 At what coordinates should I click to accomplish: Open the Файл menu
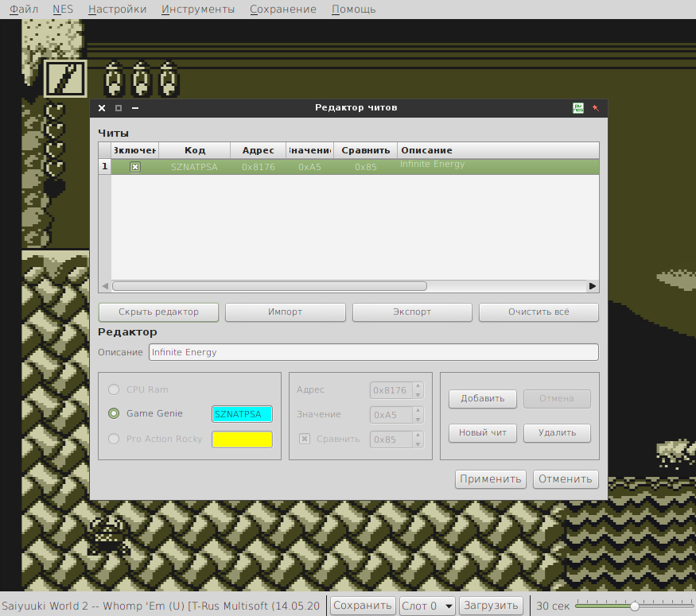24,9
